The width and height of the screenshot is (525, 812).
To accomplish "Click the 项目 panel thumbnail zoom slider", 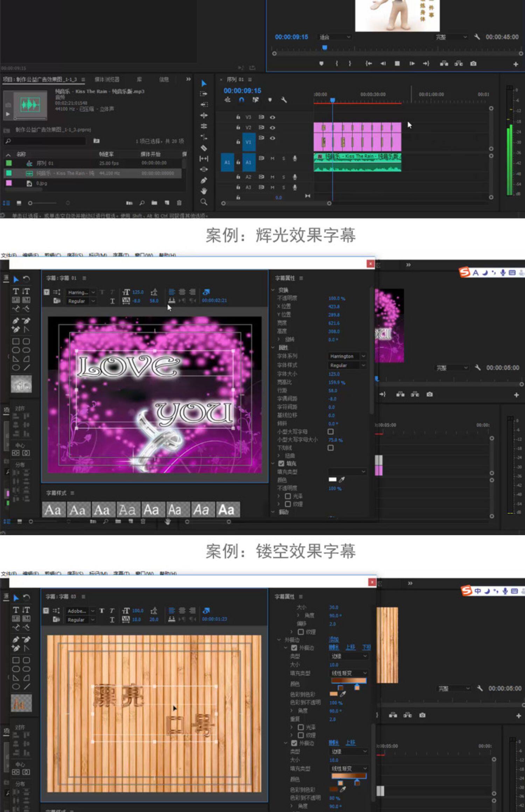I will 43,203.
